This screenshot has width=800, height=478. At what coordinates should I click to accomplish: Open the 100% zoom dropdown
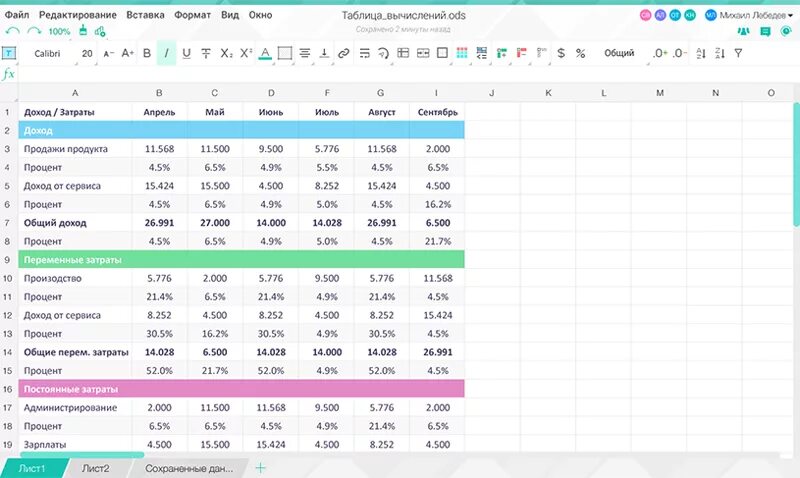point(59,32)
